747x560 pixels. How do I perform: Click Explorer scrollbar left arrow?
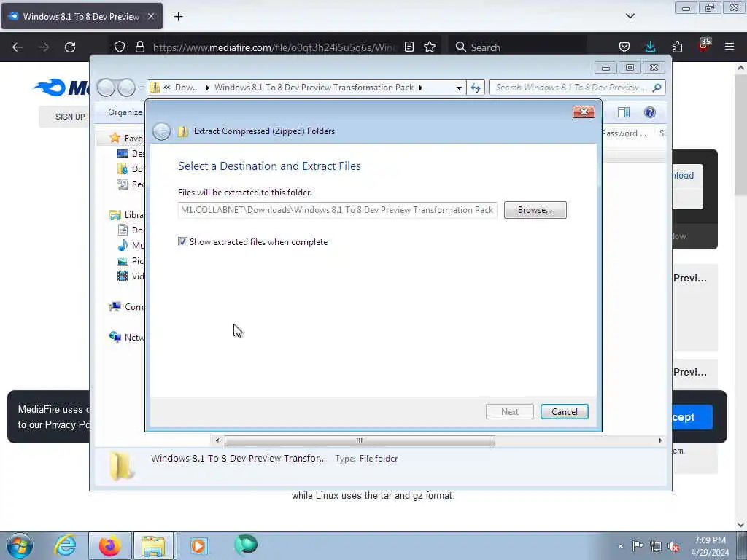point(217,441)
